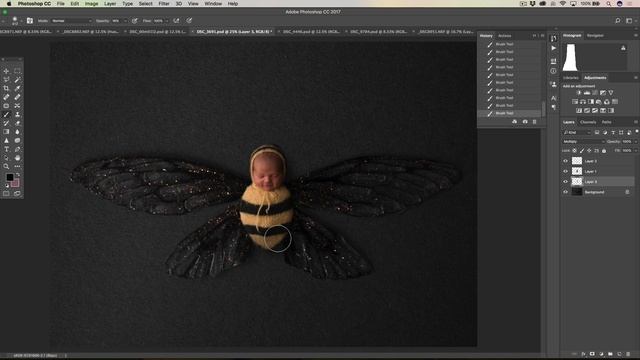Viewport: 640px width, 360px height.
Task: Open the layer filter Kind dropdown
Action: (x=577, y=133)
